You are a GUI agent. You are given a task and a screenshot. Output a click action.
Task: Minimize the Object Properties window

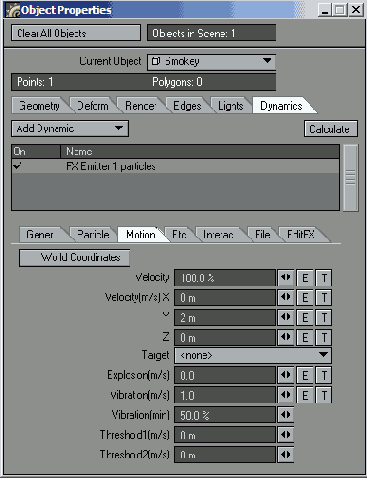click(324, 10)
